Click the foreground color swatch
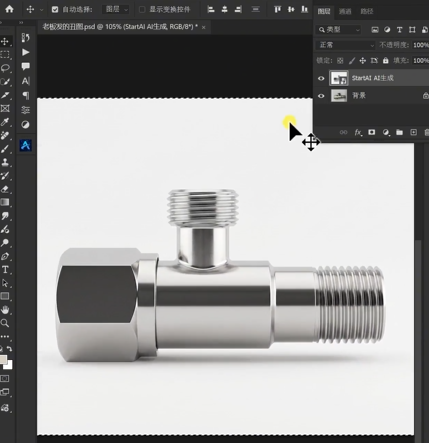This screenshot has height=443, width=429. [x=3, y=360]
